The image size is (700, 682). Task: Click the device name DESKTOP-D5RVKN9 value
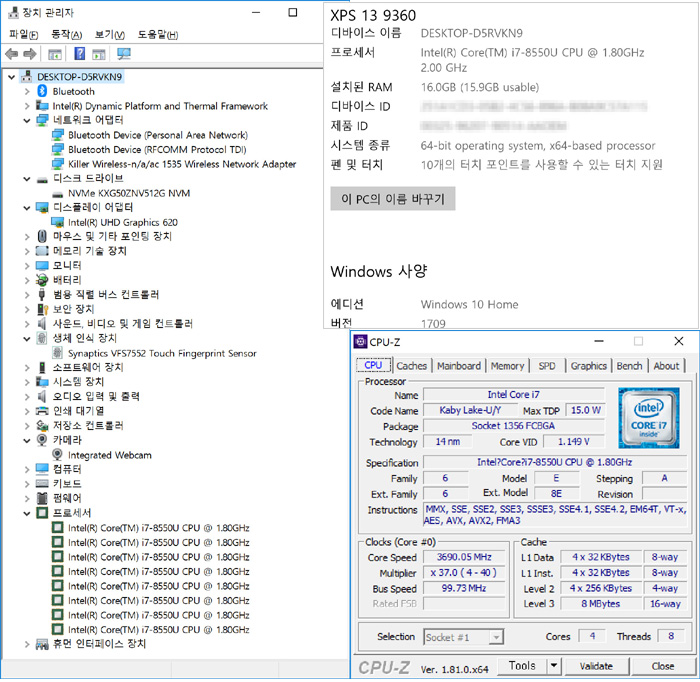coord(471,33)
